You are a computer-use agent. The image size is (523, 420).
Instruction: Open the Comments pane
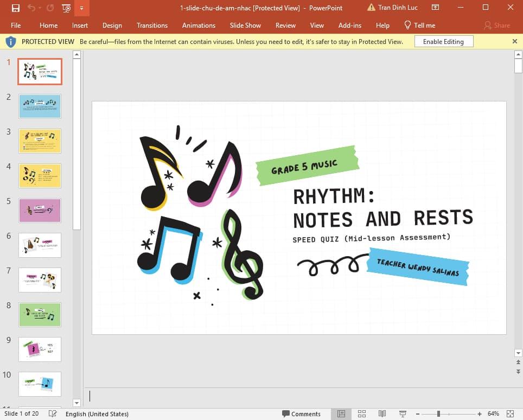(301, 414)
